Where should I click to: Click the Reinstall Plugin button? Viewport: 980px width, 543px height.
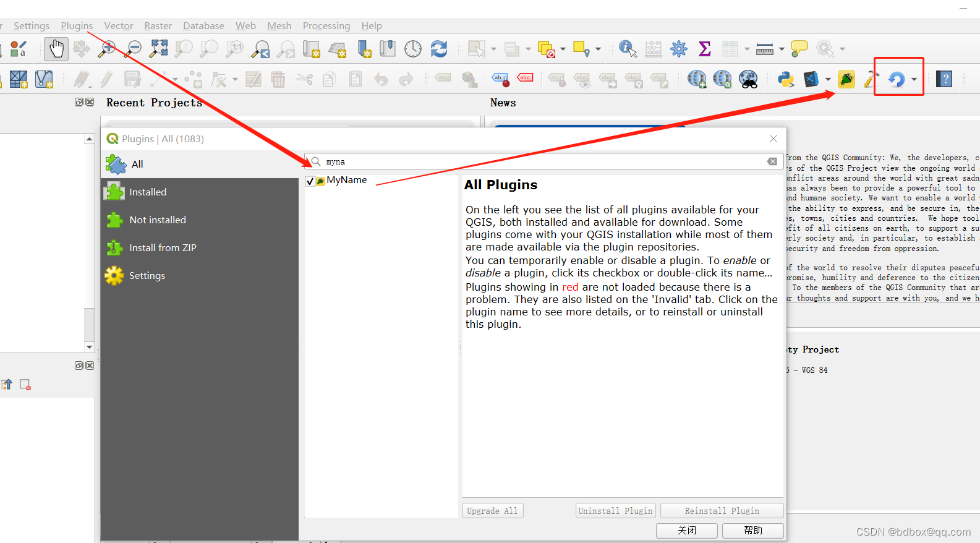point(722,511)
